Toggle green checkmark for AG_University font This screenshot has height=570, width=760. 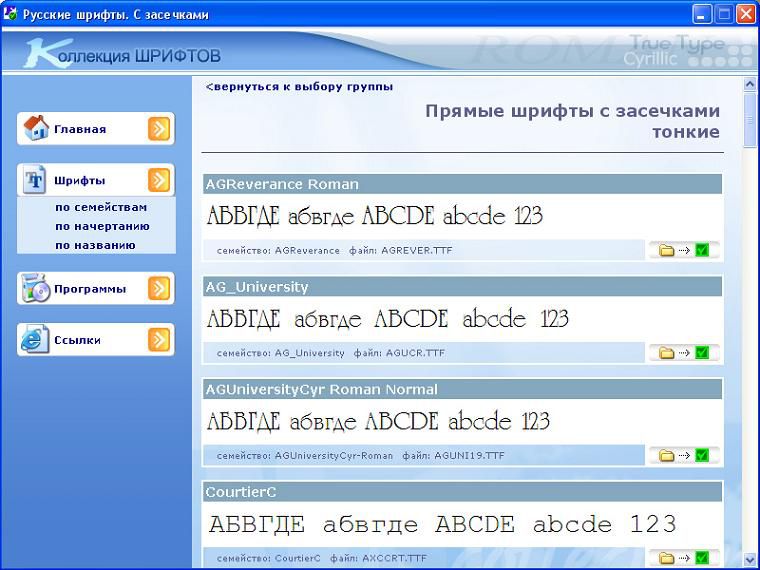pyautogui.click(x=702, y=353)
